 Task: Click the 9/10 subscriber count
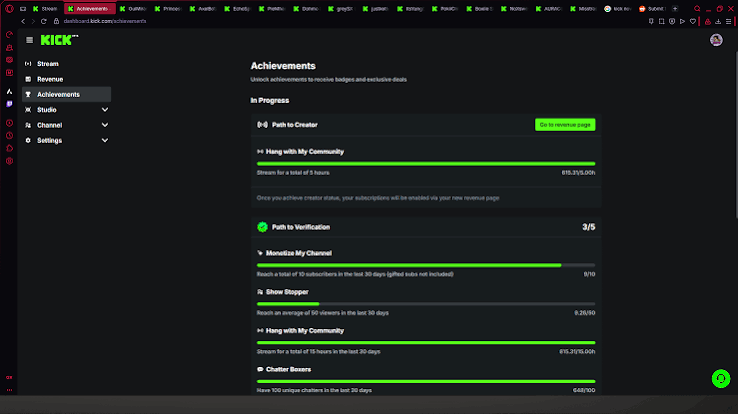[589, 274]
